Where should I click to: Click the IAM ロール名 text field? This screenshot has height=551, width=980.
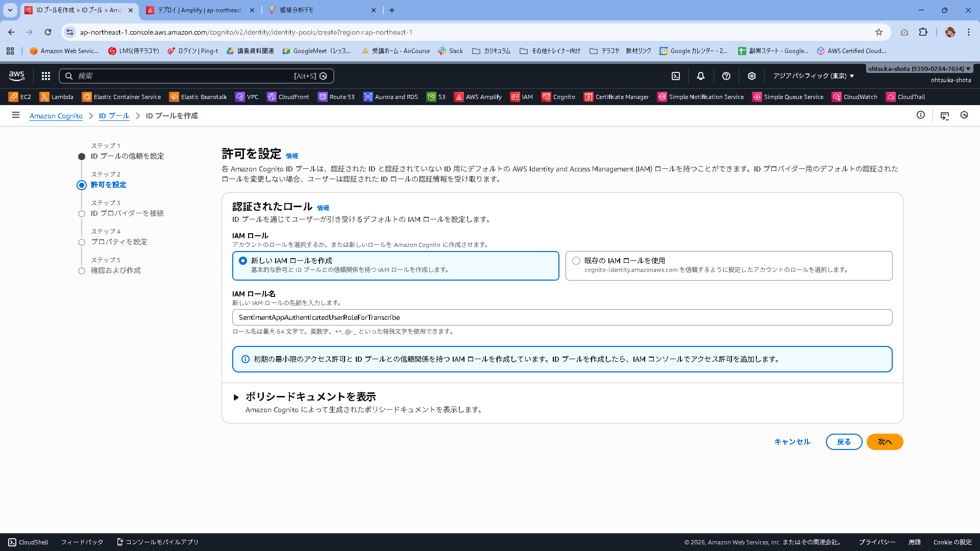[561, 317]
